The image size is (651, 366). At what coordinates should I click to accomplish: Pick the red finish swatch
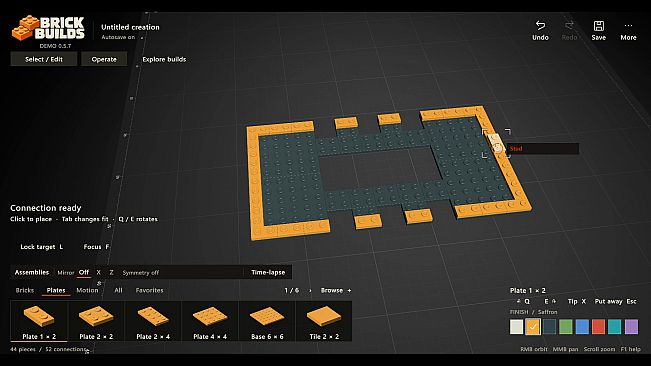[x=598, y=327]
